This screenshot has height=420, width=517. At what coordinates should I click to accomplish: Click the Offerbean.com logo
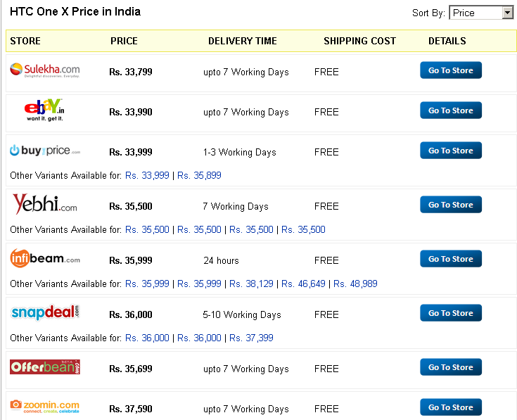tap(45, 367)
